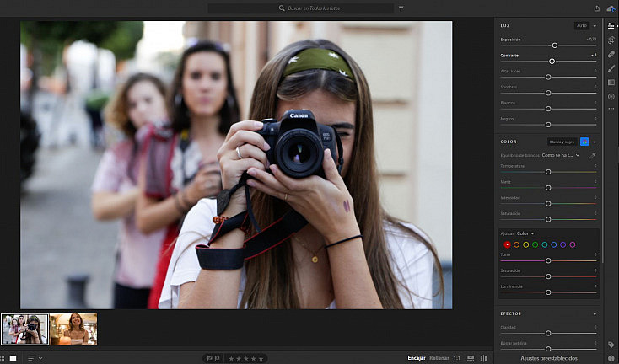This screenshot has width=619, height=364.
Task: Click the edit panel vertical scrollbar
Action: point(603,140)
